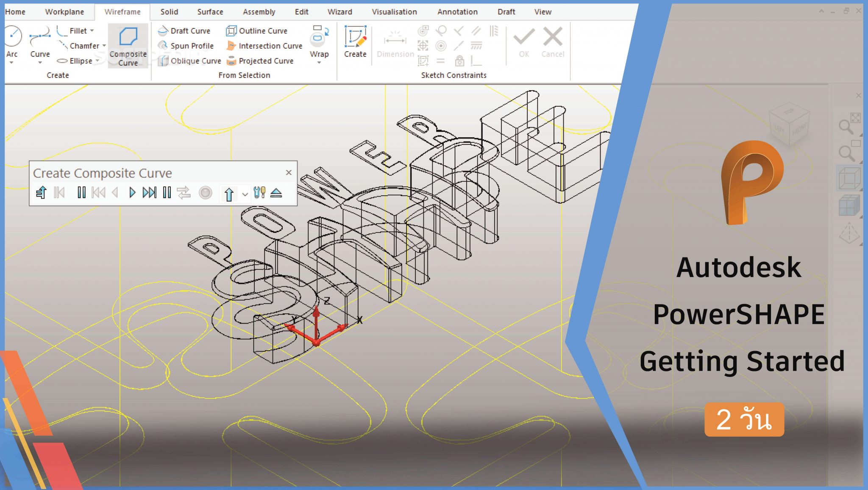Open composite curve options wrench icon
868x490 pixels.
259,193
